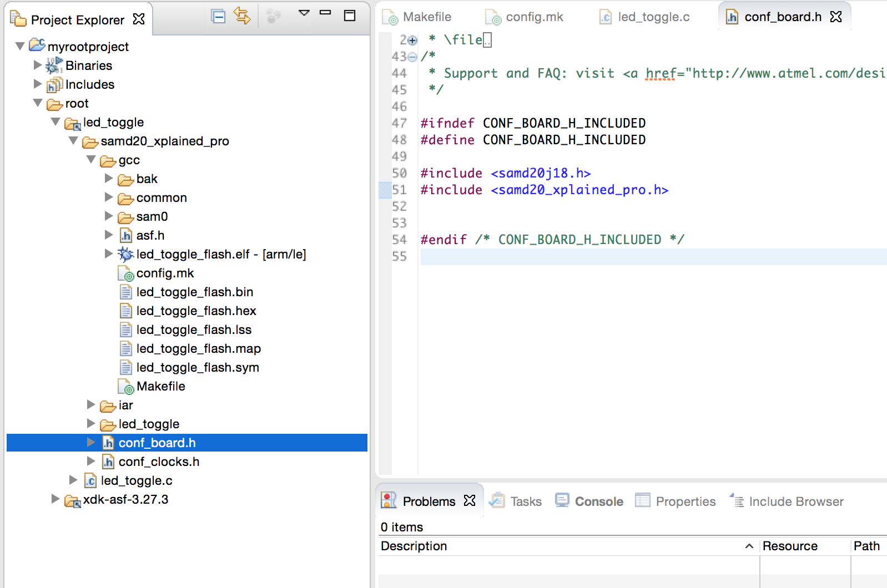Click the xdk-asf-3.27.3 linked folder icon
Image resolution: width=887 pixels, height=588 pixels.
click(73, 500)
